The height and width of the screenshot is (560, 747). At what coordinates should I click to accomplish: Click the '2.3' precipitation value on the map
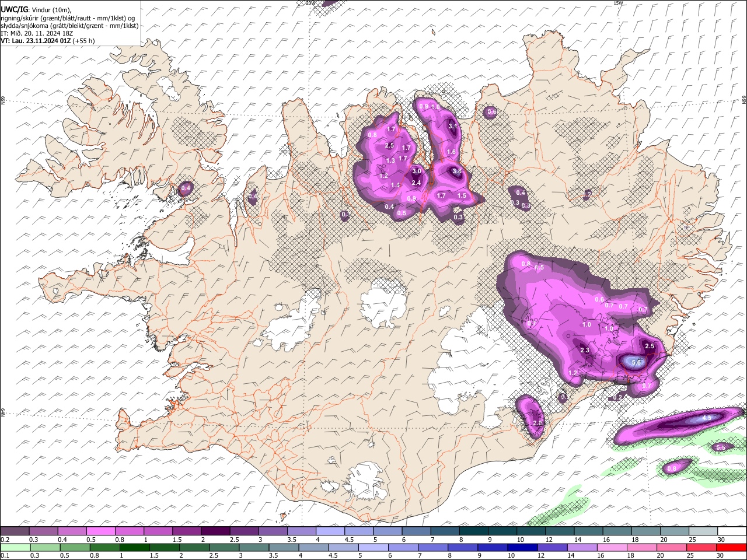pyautogui.click(x=585, y=350)
